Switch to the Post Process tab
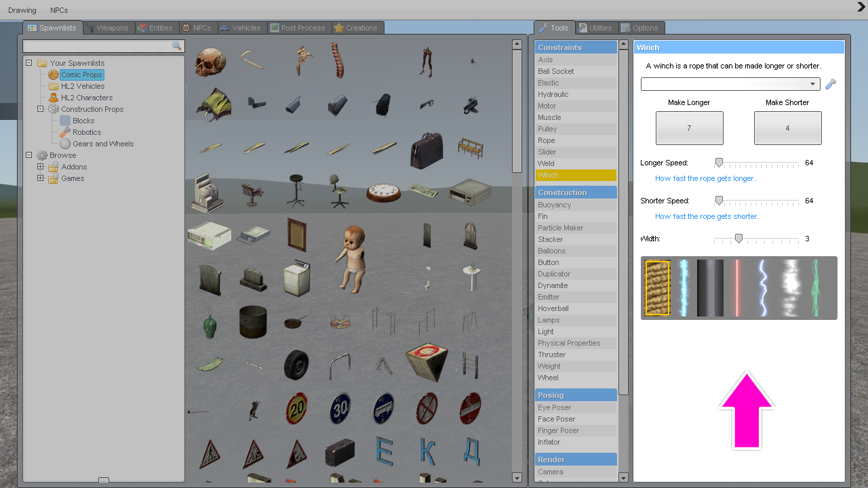Viewport: 868px width, 488px height. point(298,28)
